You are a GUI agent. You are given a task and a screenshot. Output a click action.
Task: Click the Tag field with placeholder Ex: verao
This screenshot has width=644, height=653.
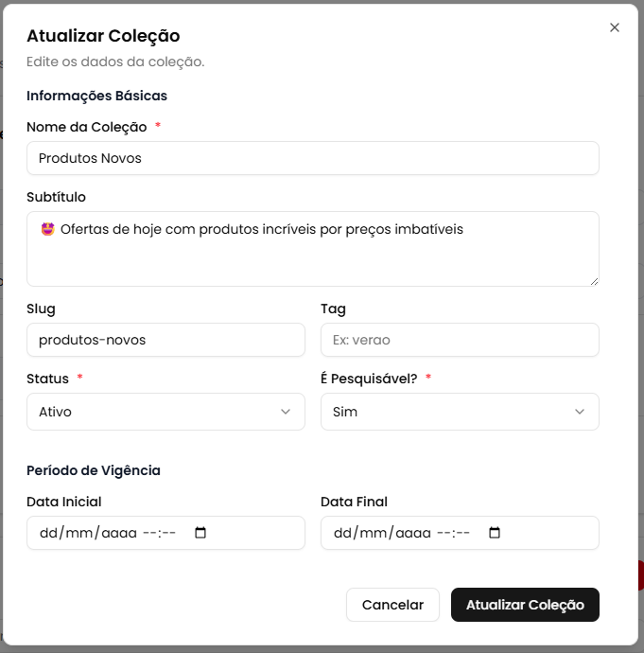pyautogui.click(x=460, y=340)
